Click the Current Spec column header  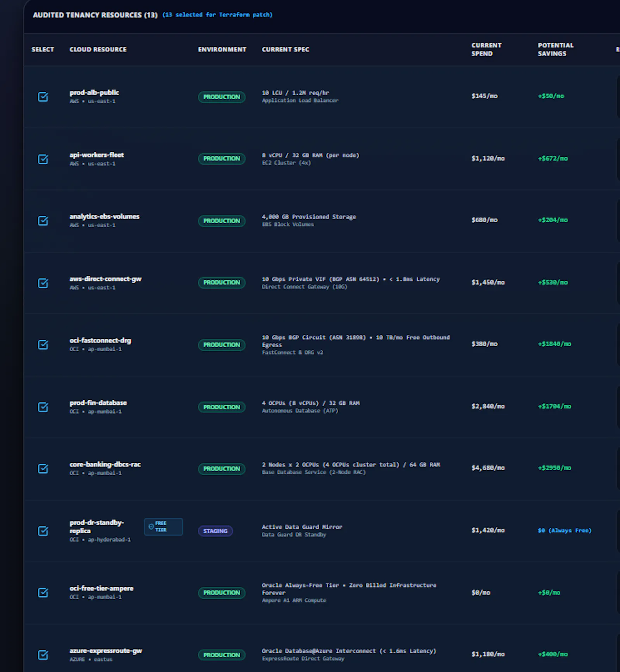286,49
